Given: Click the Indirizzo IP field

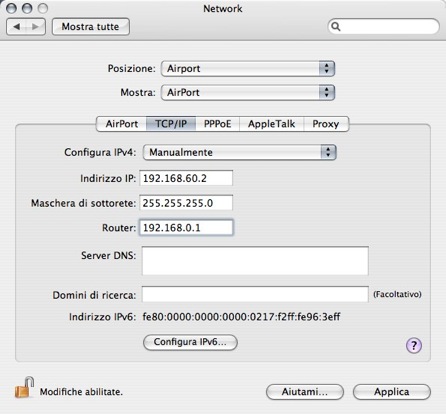Looking at the screenshot, I should pyautogui.click(x=186, y=178).
